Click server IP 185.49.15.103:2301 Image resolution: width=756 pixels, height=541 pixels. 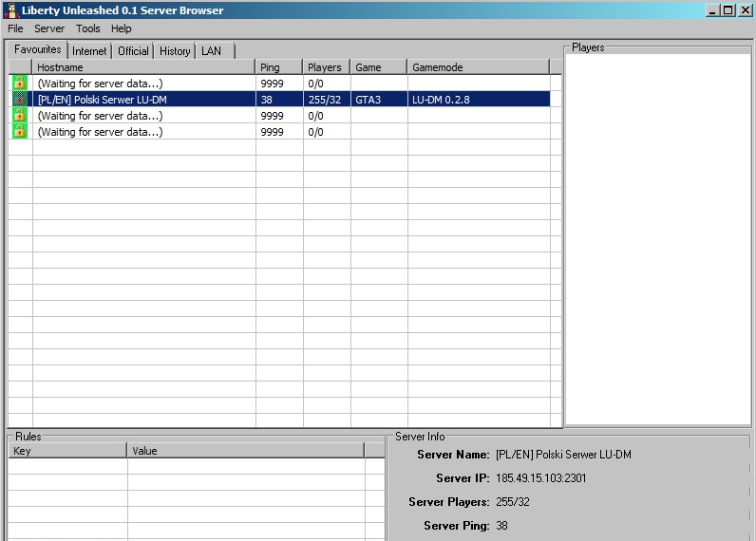click(541, 478)
